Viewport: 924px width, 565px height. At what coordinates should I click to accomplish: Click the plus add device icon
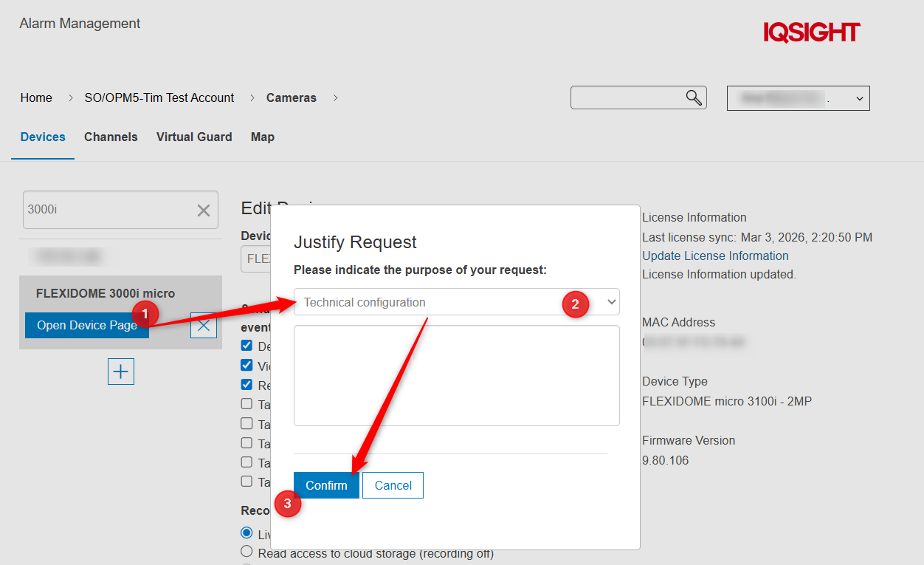(121, 371)
